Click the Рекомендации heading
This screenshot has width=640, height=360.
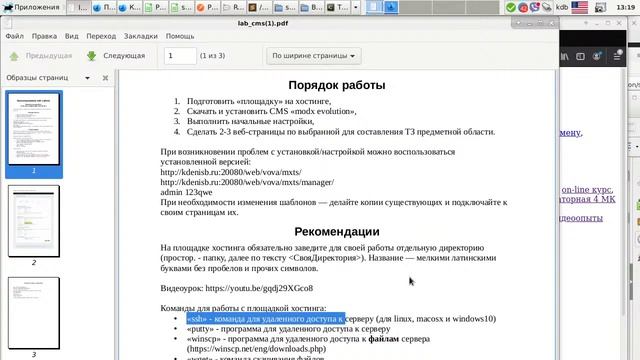pyautogui.click(x=337, y=231)
